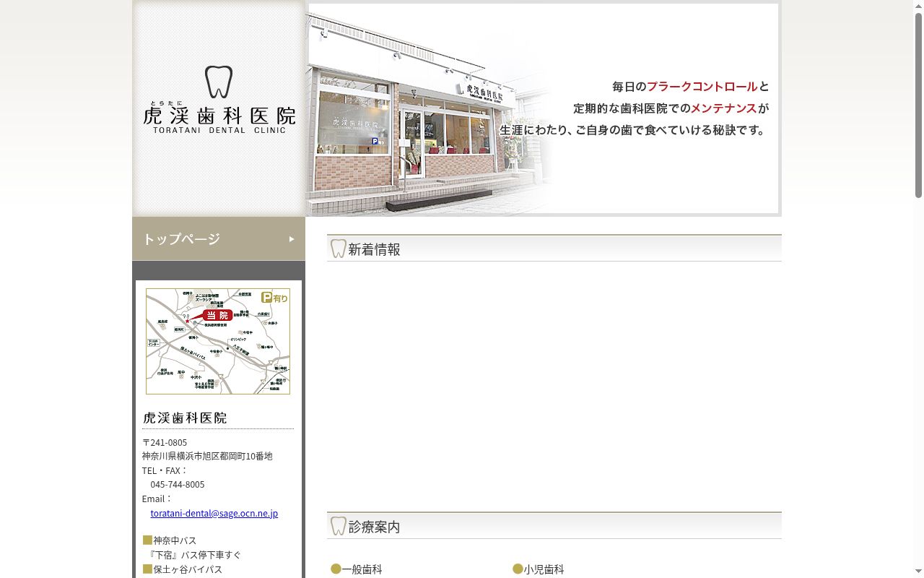Click the email link toratani-dental@sage.ocn.ne.jp
Screen dimensions: 924x578
pyautogui.click(x=214, y=513)
